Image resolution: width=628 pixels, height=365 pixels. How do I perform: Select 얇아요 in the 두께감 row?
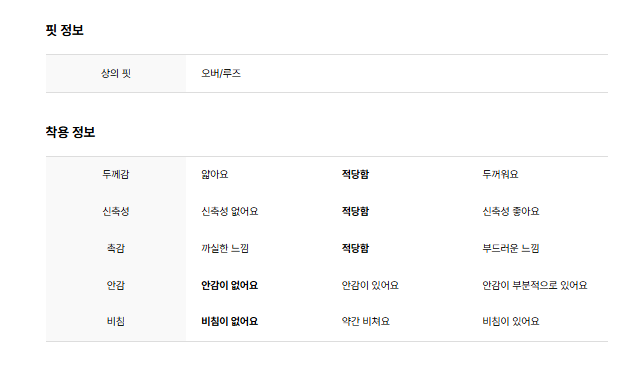[x=215, y=174]
